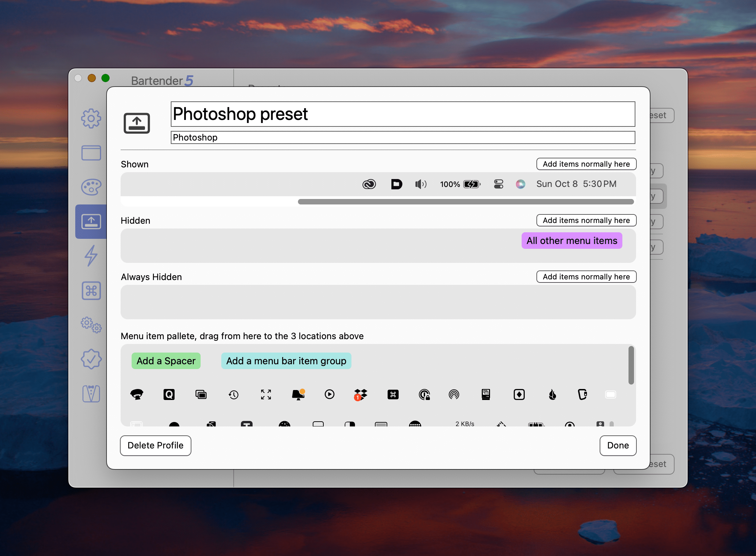Select the Presets tab in sidebar
This screenshot has width=756, height=556.
click(x=91, y=222)
